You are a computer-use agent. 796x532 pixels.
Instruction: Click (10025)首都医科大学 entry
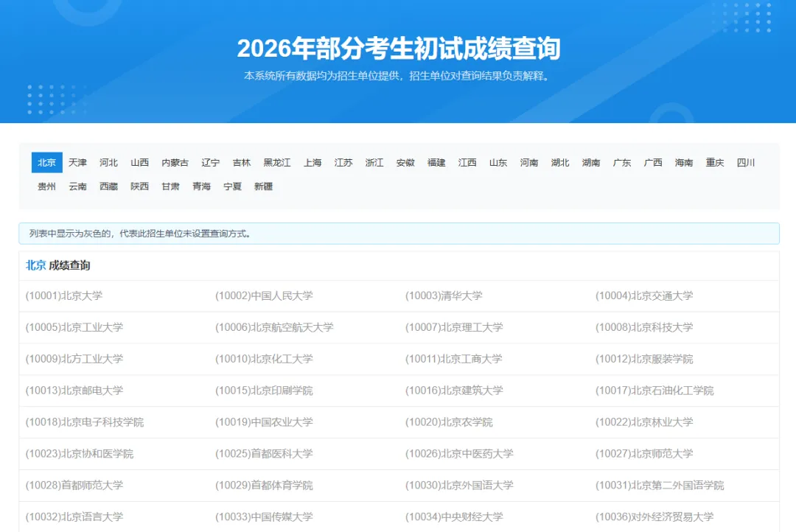[x=264, y=453]
